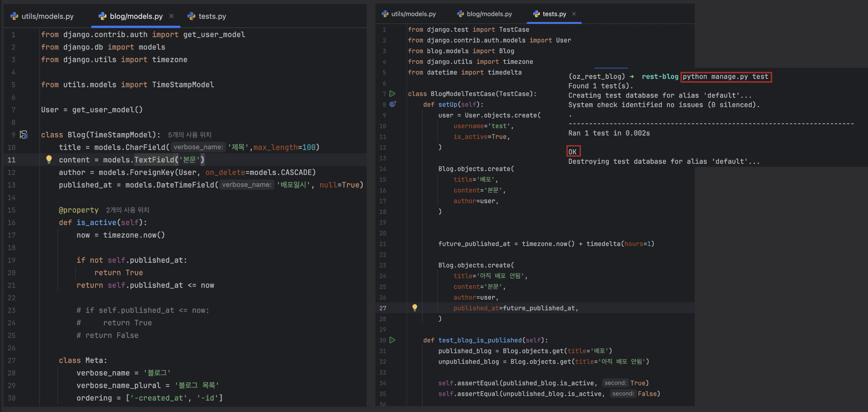Click override gutter icon beside setUp
The width and height of the screenshot is (868, 412).
point(393,104)
